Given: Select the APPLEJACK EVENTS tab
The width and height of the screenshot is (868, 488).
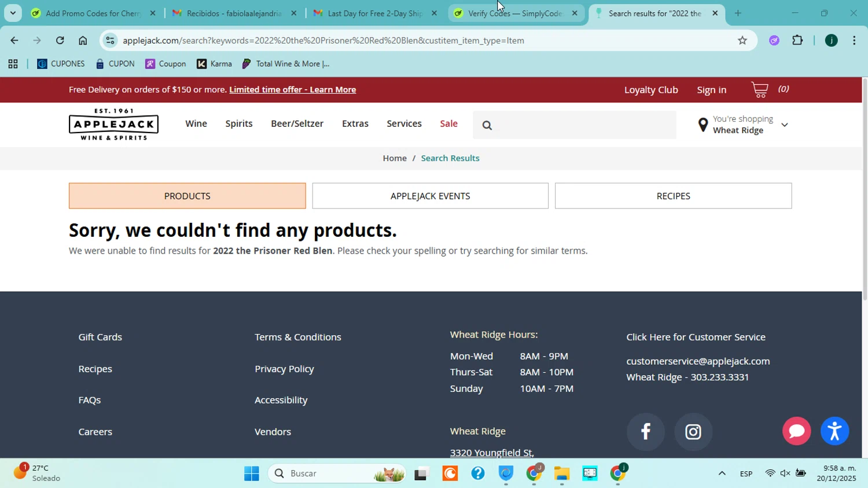Looking at the screenshot, I should point(430,196).
